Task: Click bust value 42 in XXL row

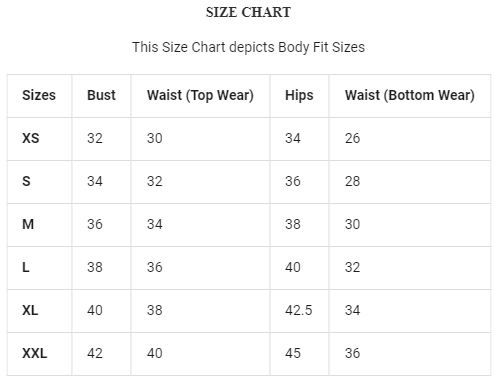Action: coord(95,353)
